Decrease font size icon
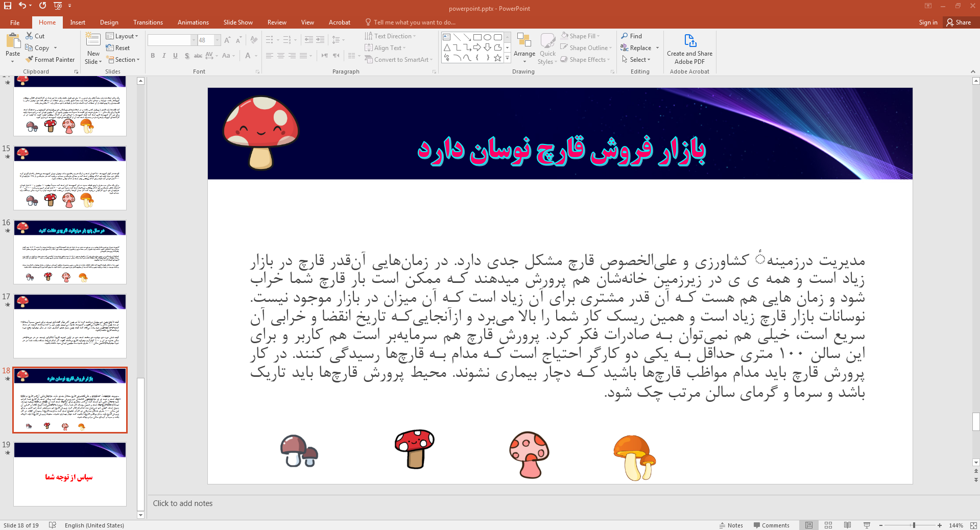The image size is (980, 530). [238, 40]
